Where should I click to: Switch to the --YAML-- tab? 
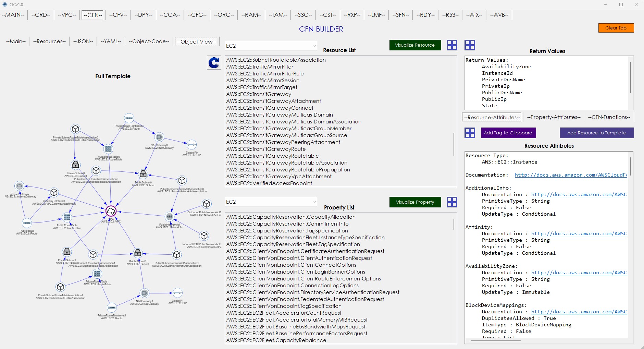111,41
